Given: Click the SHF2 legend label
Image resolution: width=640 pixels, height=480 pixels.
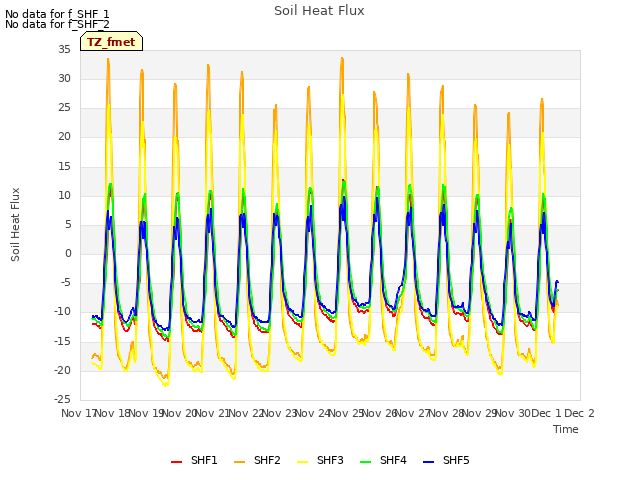Looking at the screenshot, I should click(x=267, y=460).
